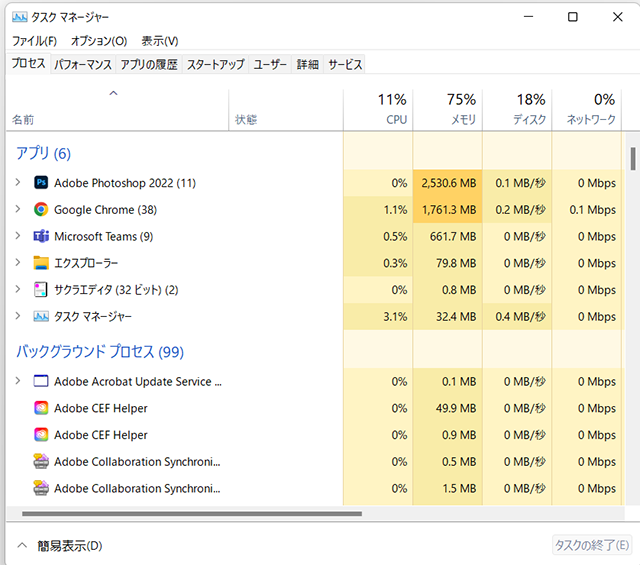The width and height of the screenshot is (640, 565).
Task: Click the second Adobe CEF Helper icon (0.9 MB)
Action: click(41, 435)
